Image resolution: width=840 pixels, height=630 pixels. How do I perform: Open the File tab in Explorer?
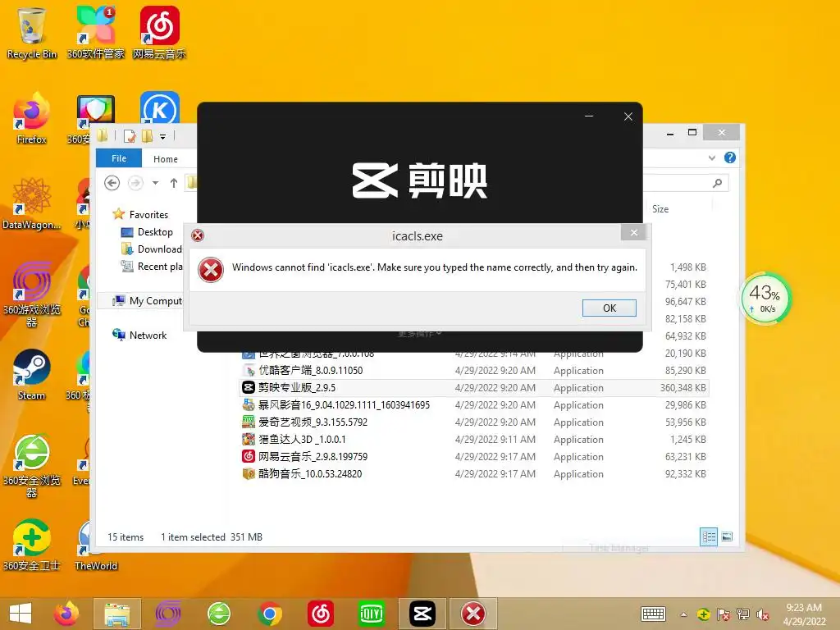pyautogui.click(x=119, y=158)
